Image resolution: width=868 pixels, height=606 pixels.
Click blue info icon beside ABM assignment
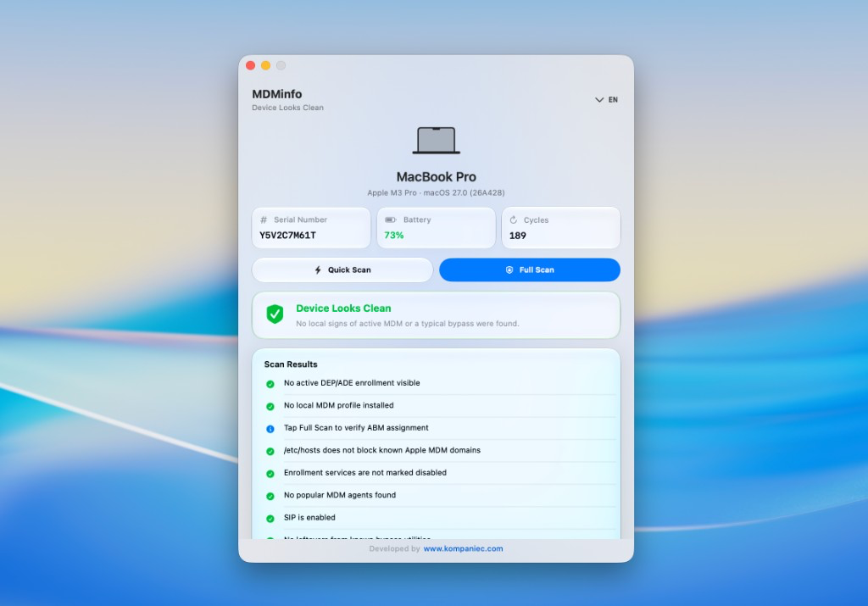click(270, 429)
